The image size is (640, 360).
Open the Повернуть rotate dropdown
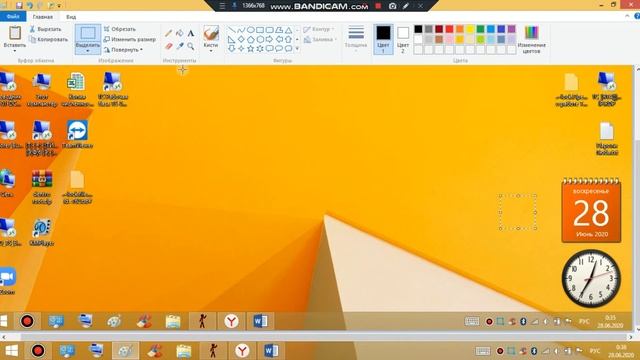(124, 50)
